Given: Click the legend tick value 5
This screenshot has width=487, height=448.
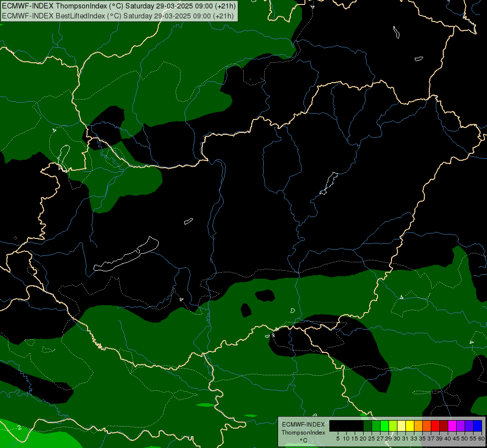Looking at the screenshot, I should (x=338, y=439).
